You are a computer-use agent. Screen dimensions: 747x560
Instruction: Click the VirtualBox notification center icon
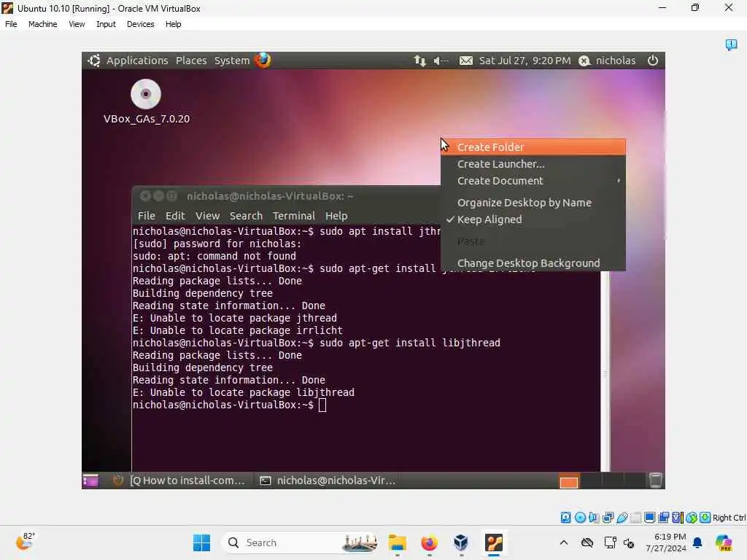tap(731, 44)
